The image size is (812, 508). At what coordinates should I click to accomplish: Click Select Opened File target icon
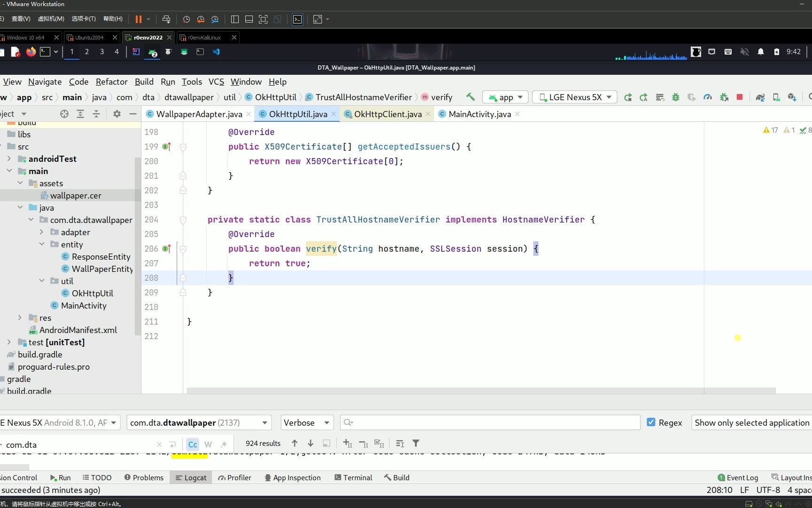pyautogui.click(x=64, y=114)
